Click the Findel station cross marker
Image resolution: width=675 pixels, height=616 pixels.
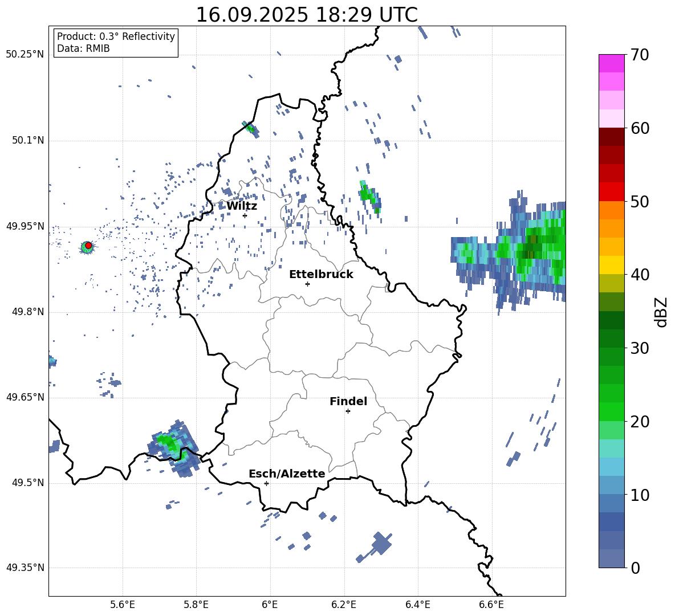click(x=348, y=411)
